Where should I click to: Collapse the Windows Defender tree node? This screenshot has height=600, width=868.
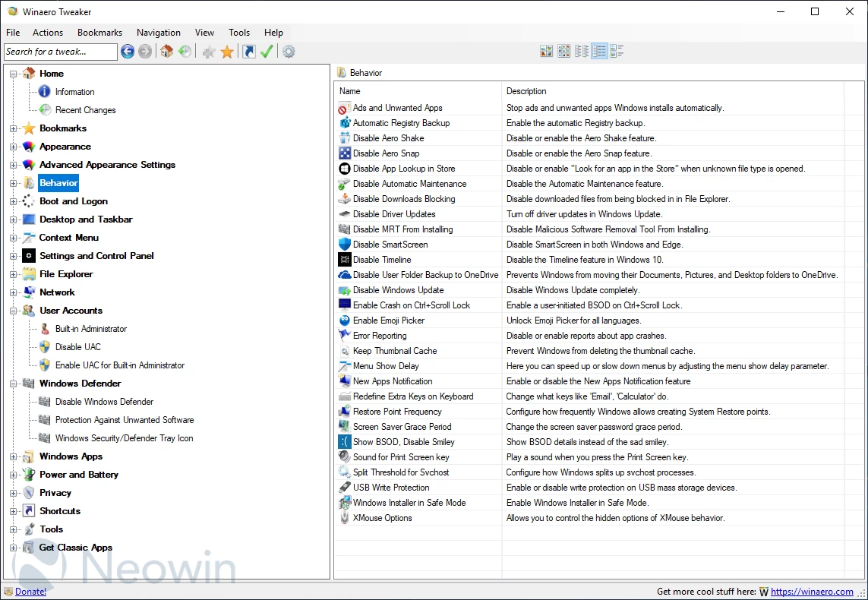click(x=13, y=384)
